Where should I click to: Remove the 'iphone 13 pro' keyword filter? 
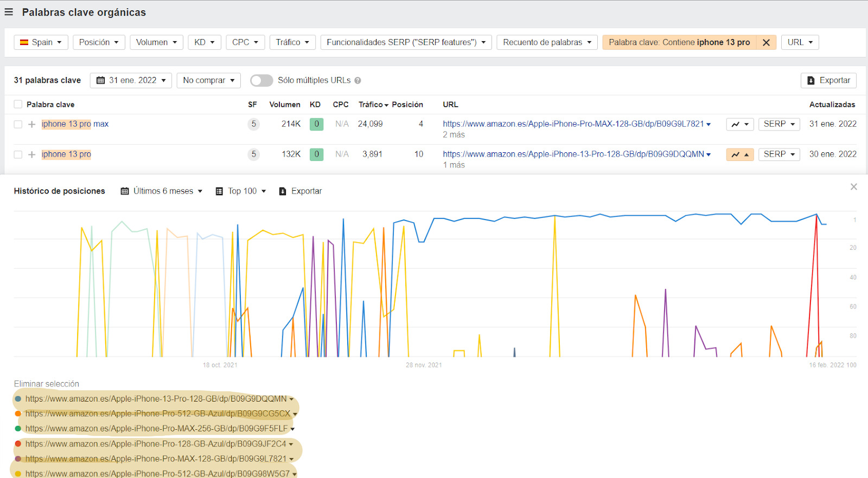click(x=766, y=42)
